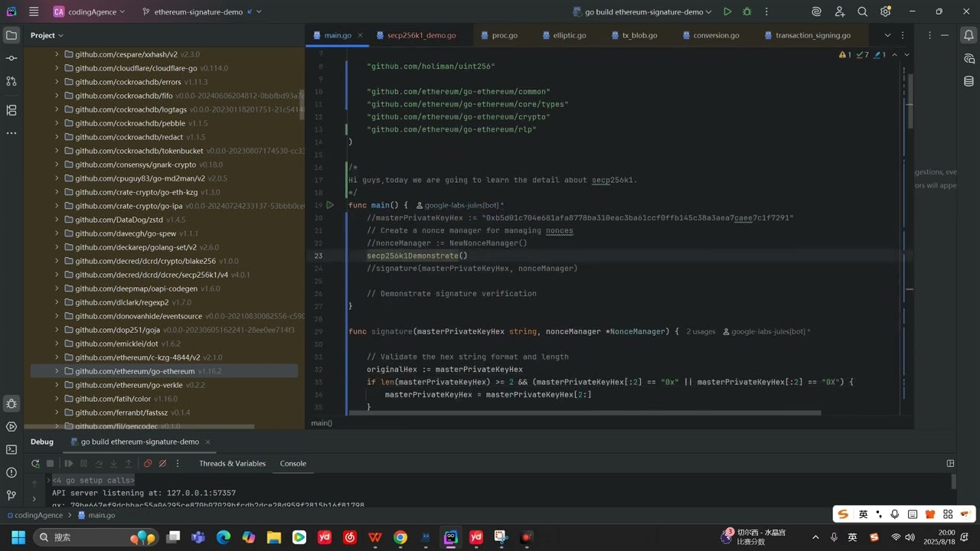
Task: Toggle Mute Breakpoints in debug toolbar
Action: click(162, 464)
